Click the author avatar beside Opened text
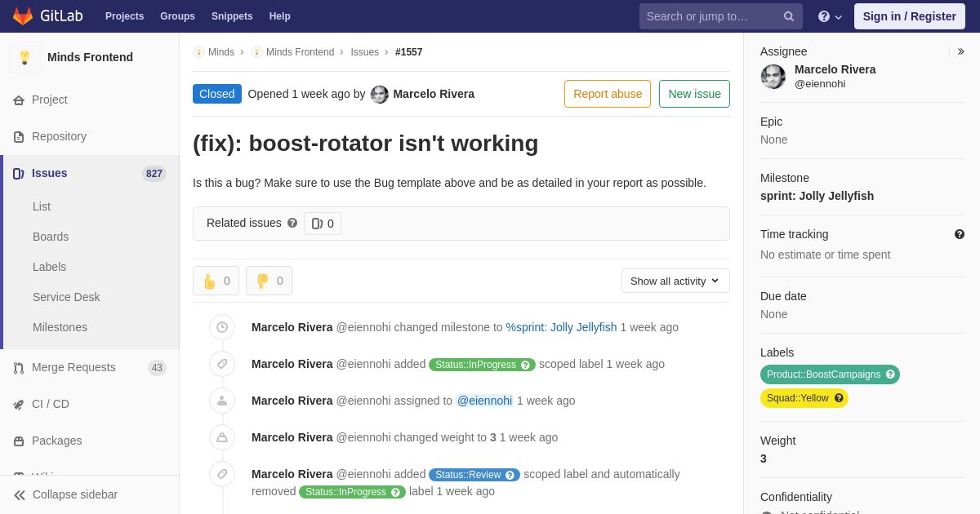The image size is (980, 514). tap(380, 94)
